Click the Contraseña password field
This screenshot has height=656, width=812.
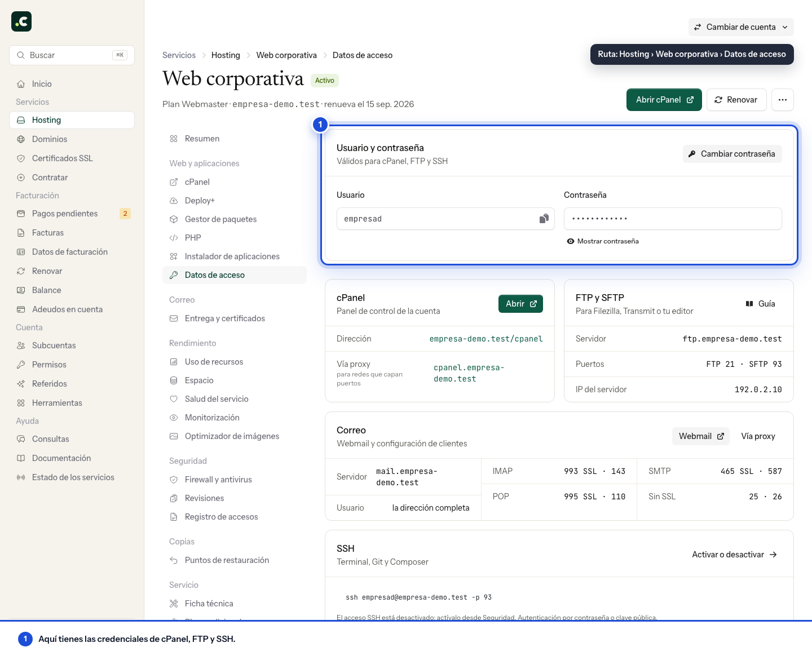pyautogui.click(x=673, y=219)
